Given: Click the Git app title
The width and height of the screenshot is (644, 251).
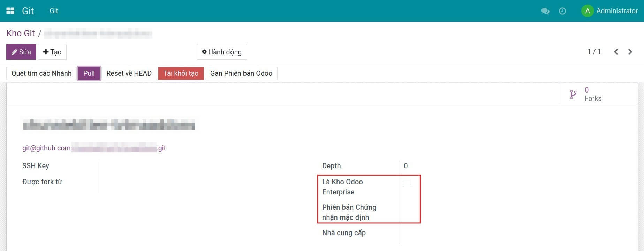Looking at the screenshot, I should click(x=28, y=11).
